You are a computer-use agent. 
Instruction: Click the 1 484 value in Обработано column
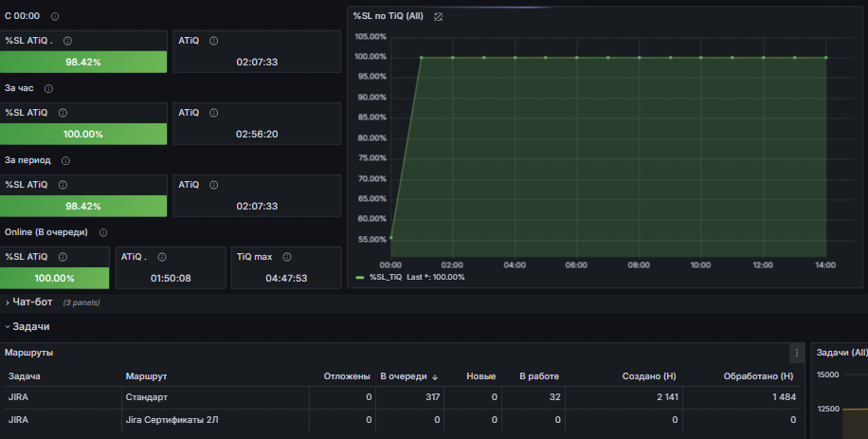pyautogui.click(x=785, y=397)
